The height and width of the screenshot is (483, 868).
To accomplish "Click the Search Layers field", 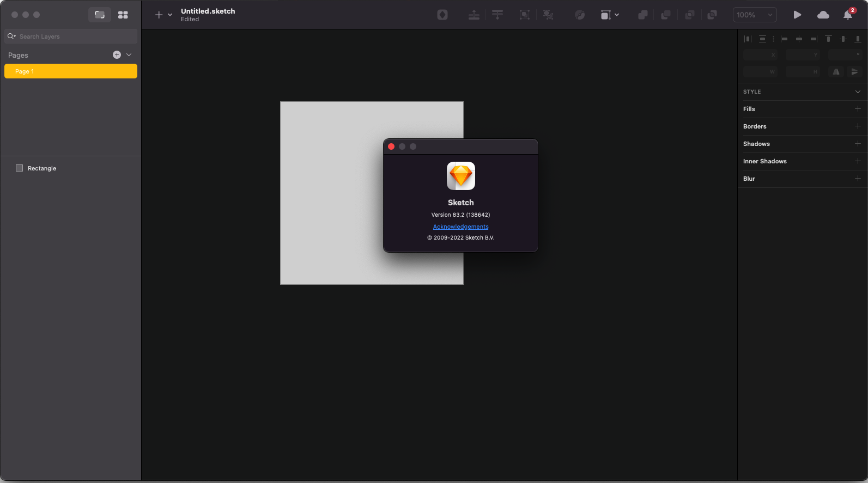I will pos(71,36).
